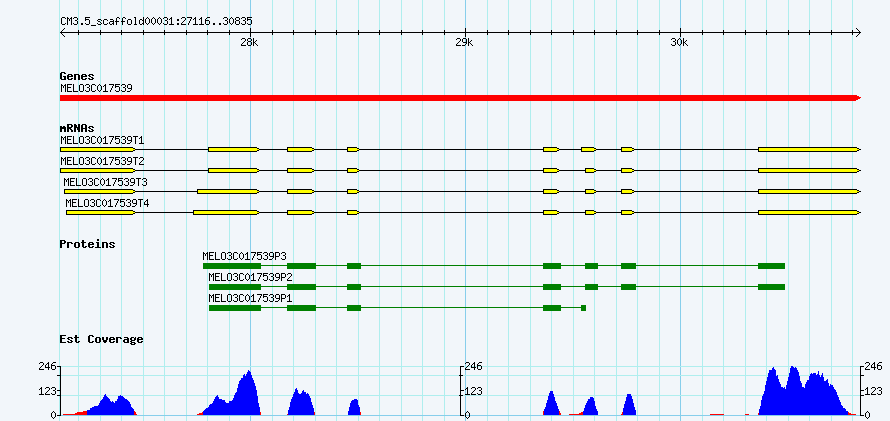Click the MELO3C017539 gene name label
Viewport: 890px width, 421px height.
coord(96,89)
